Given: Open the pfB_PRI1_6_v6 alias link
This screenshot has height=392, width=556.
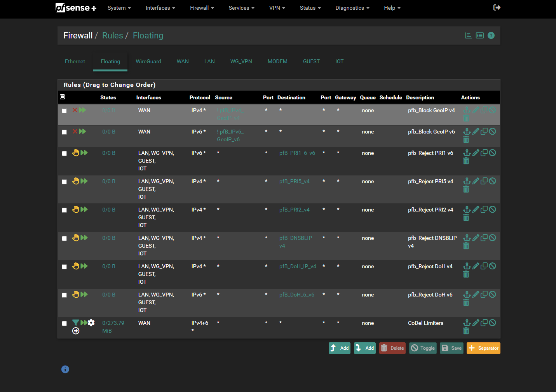Looking at the screenshot, I should point(297,153).
